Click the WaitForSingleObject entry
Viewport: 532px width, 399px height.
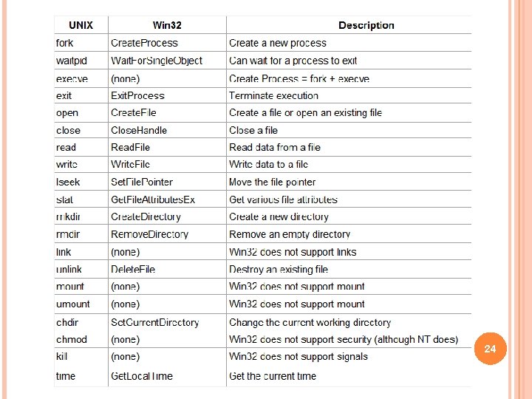click(156, 61)
